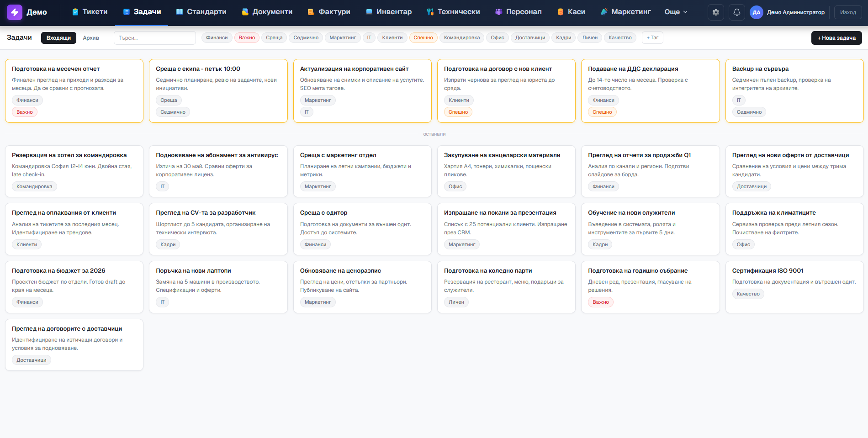Toggle the Командировка filter tag in toolbar
Screen dimensions: 868x438
coord(462,37)
